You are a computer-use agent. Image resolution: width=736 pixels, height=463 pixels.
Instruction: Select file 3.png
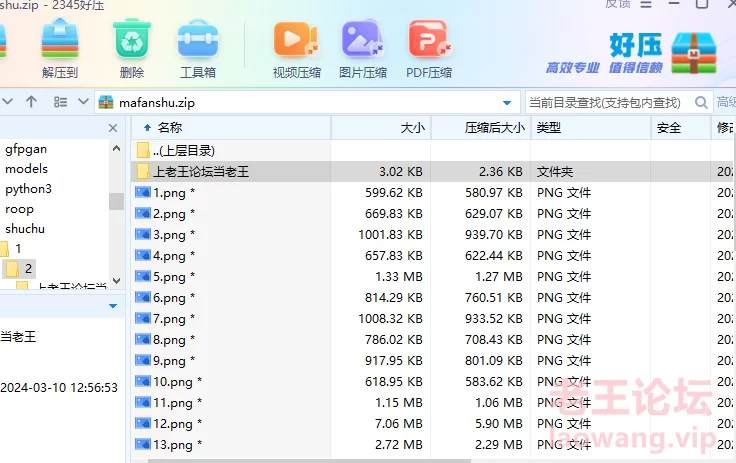coord(432,235)
